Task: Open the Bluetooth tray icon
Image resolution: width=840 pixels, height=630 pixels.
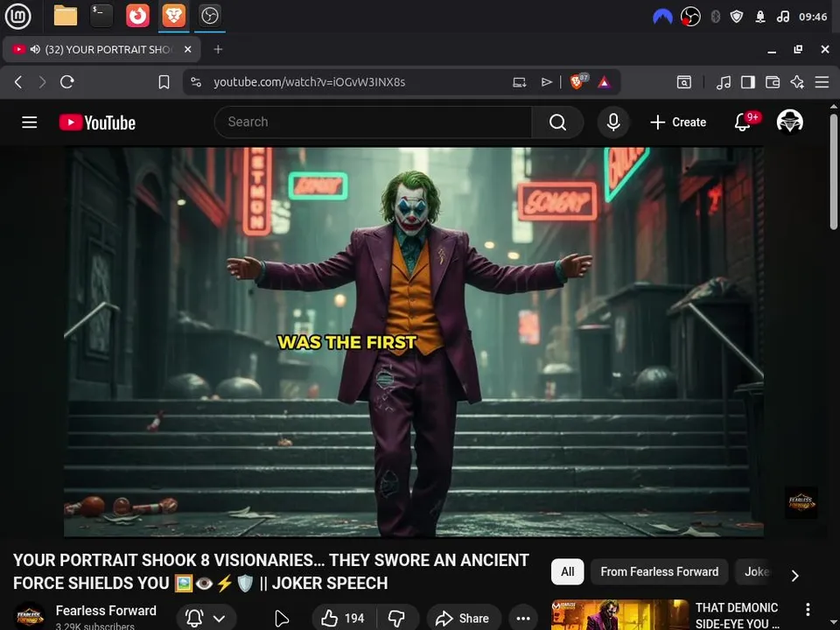Action: 715,17
